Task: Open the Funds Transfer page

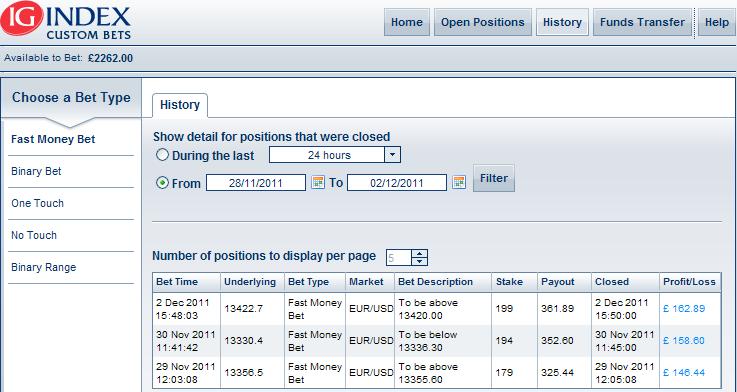Action: tap(642, 22)
